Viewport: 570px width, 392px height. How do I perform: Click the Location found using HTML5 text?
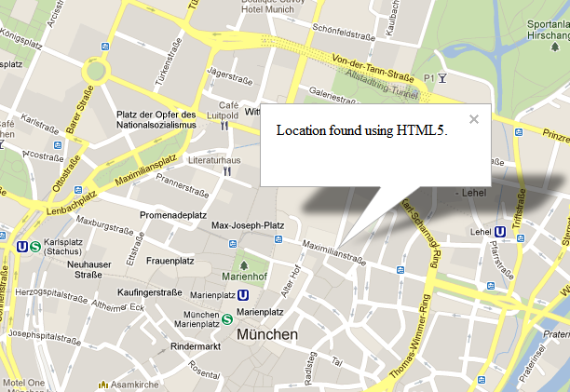361,130
